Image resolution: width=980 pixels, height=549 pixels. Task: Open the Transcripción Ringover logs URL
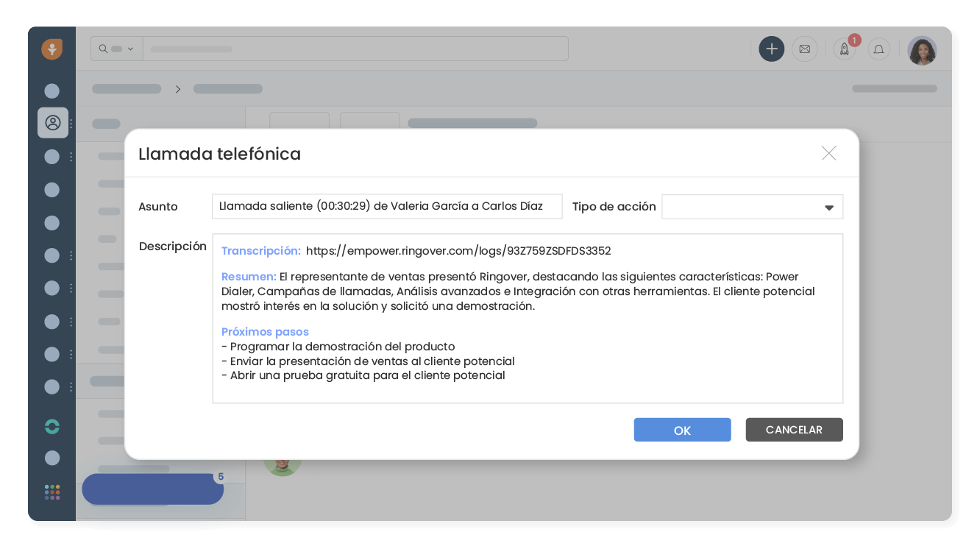(x=458, y=251)
